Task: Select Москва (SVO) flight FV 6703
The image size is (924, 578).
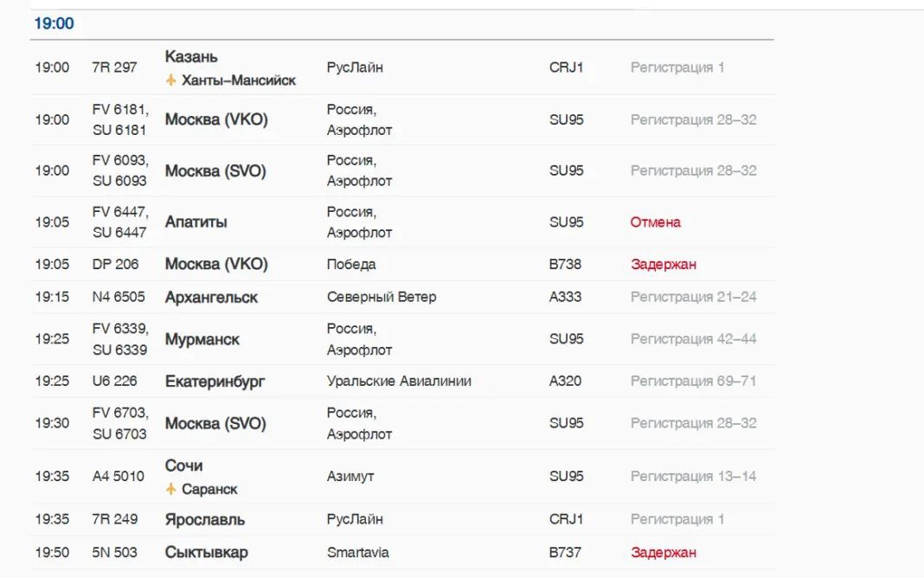Action: coord(402,424)
